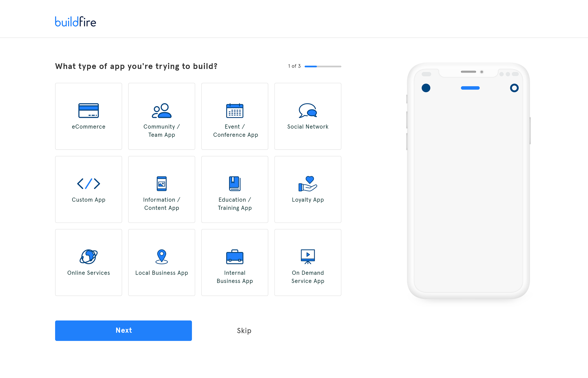
Task: Click the eCommerce credit card icon
Action: tap(88, 111)
